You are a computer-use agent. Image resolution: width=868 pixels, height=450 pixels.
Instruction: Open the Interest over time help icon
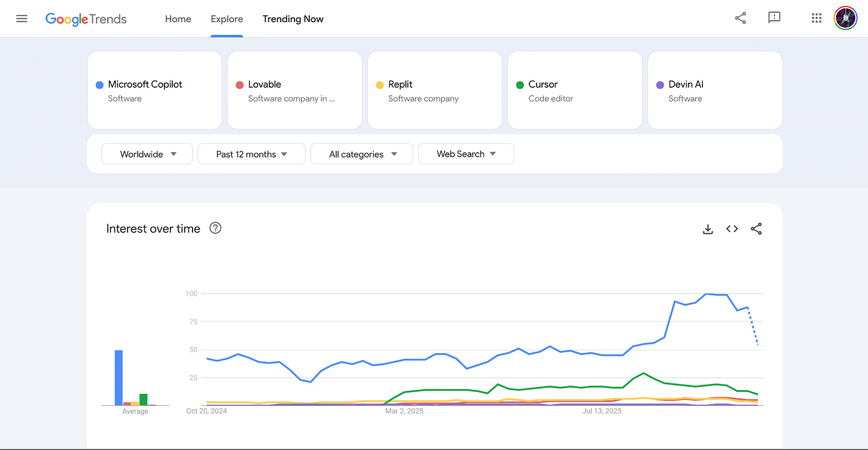[215, 228]
